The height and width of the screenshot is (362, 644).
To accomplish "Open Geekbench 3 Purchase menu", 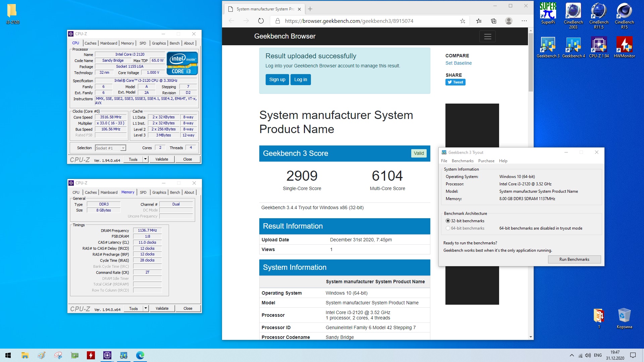I will 486,161.
